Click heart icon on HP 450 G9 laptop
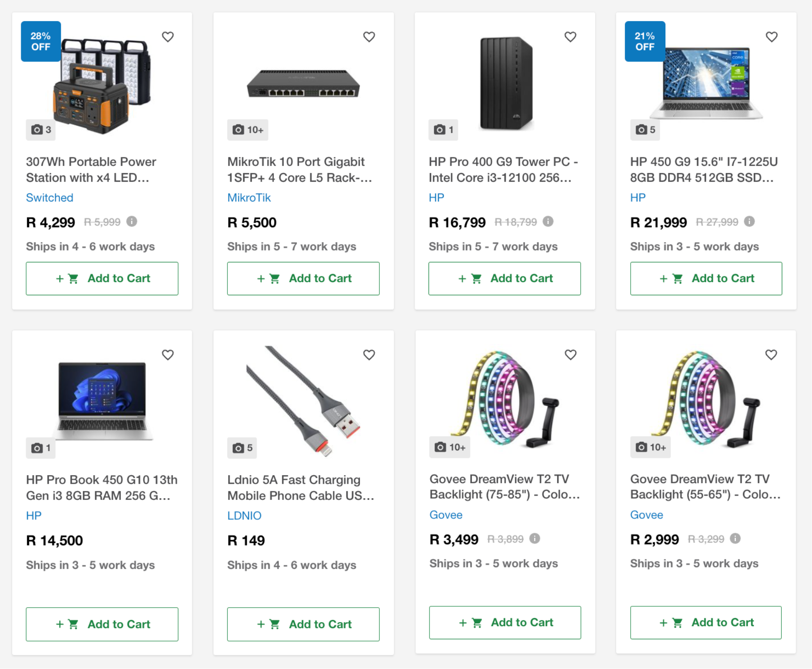This screenshot has width=812, height=669. pyautogui.click(x=771, y=37)
